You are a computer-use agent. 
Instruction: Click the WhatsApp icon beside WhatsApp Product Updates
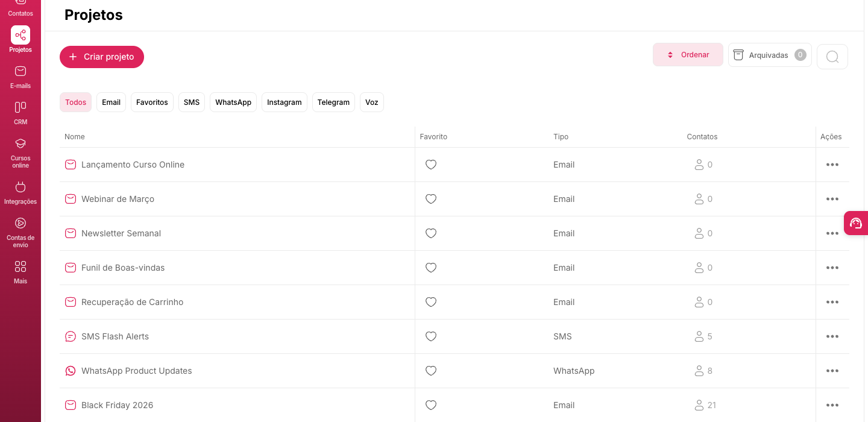click(x=71, y=371)
